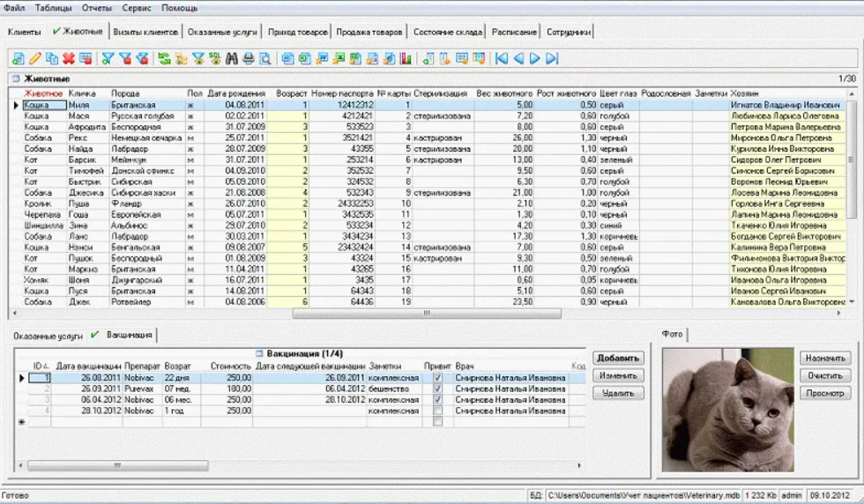Open the Сотрудники tab
The height and width of the screenshot is (504, 864).
[569, 32]
